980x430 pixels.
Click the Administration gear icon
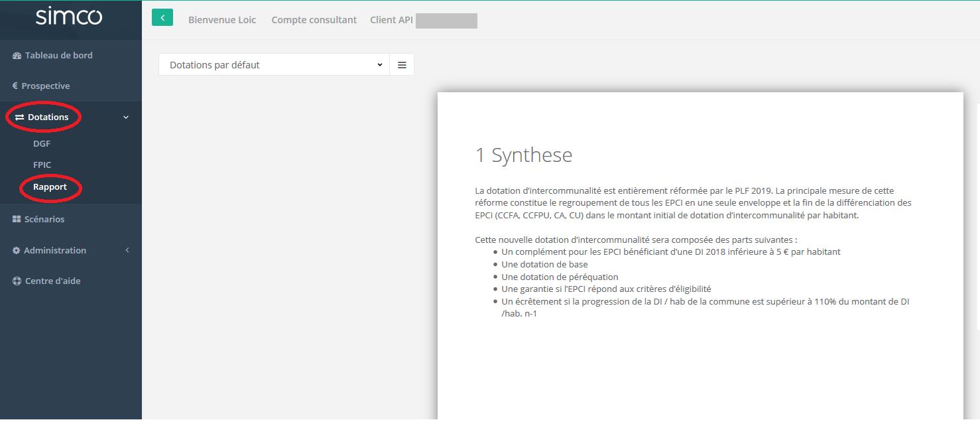coord(17,251)
